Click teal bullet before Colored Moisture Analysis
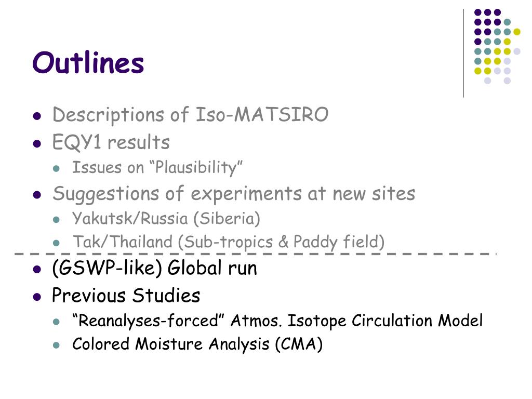 point(56,345)
